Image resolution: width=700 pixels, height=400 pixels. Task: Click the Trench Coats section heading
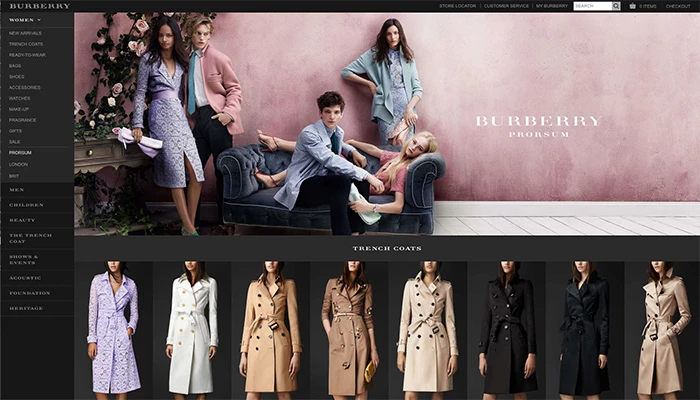click(387, 248)
